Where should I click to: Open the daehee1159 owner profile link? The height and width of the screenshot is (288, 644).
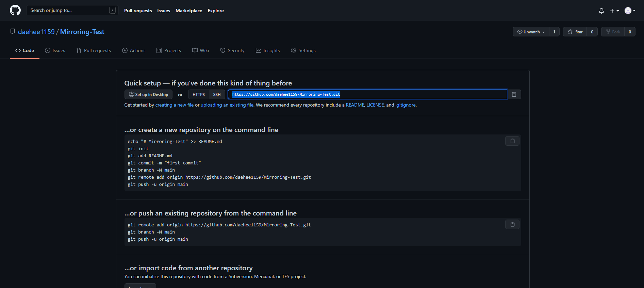[x=36, y=32]
